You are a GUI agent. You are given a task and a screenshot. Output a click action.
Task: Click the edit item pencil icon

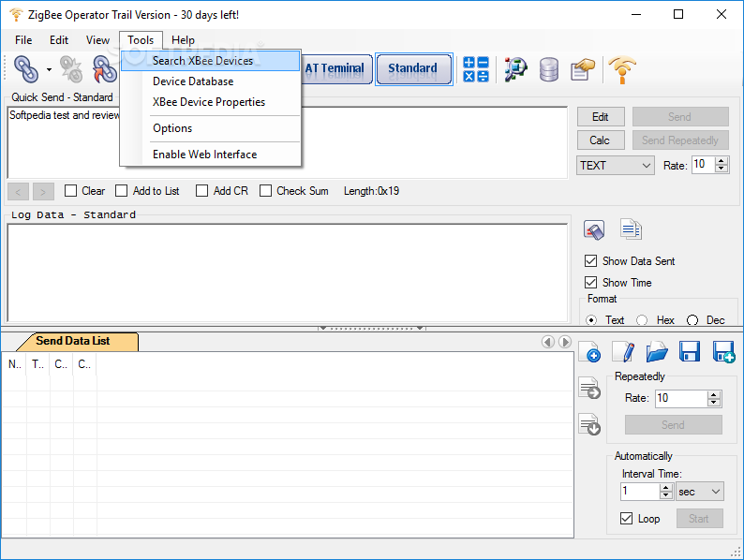click(x=623, y=351)
